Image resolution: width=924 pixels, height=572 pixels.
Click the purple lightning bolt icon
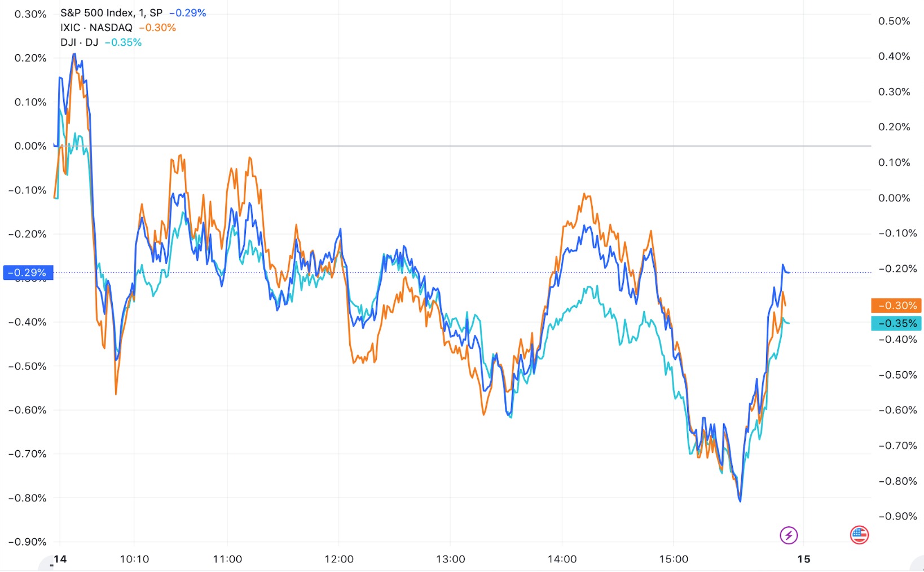[x=788, y=535]
